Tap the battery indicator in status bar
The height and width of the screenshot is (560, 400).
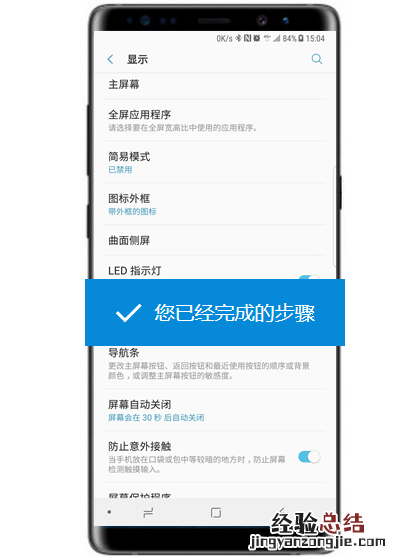301,38
